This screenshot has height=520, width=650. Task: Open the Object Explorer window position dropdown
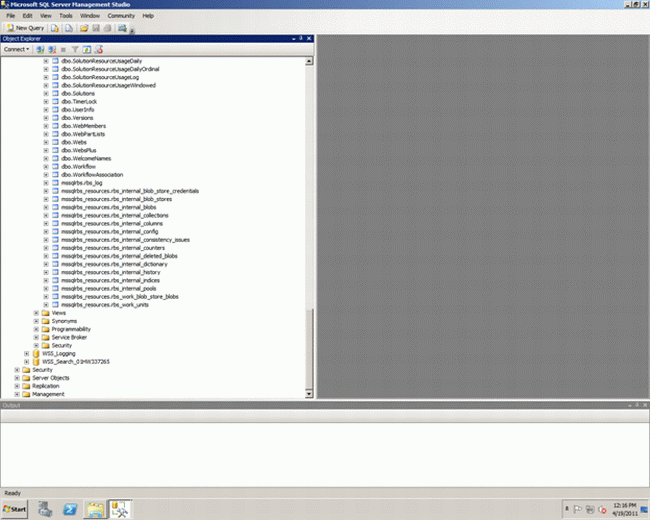pyautogui.click(x=293, y=39)
